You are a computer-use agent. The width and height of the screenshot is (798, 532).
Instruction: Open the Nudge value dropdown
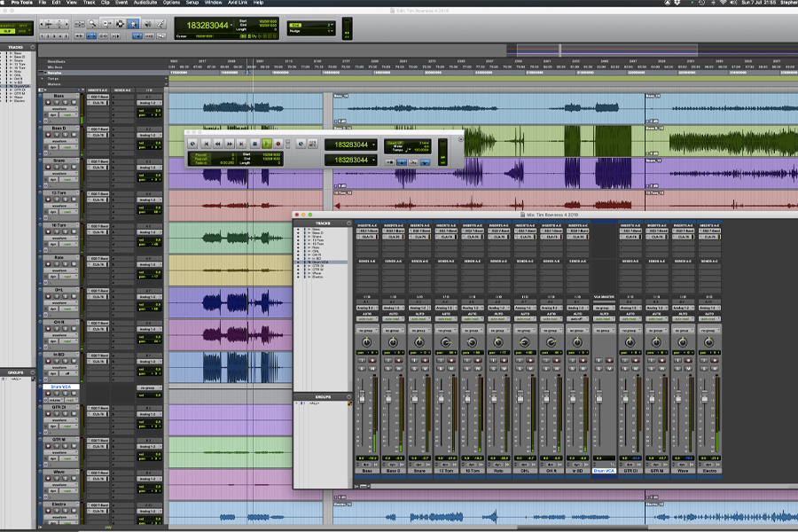coord(331,30)
